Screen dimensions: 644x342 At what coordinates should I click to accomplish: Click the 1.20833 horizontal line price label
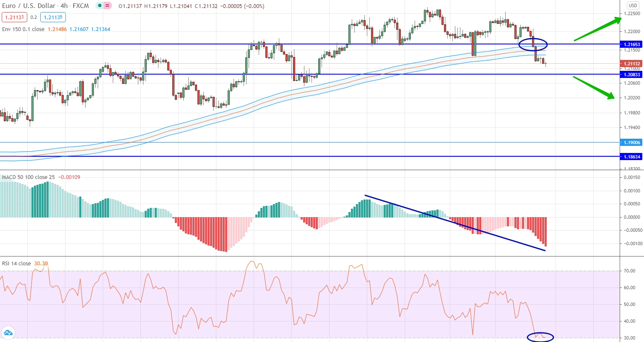tap(632, 75)
